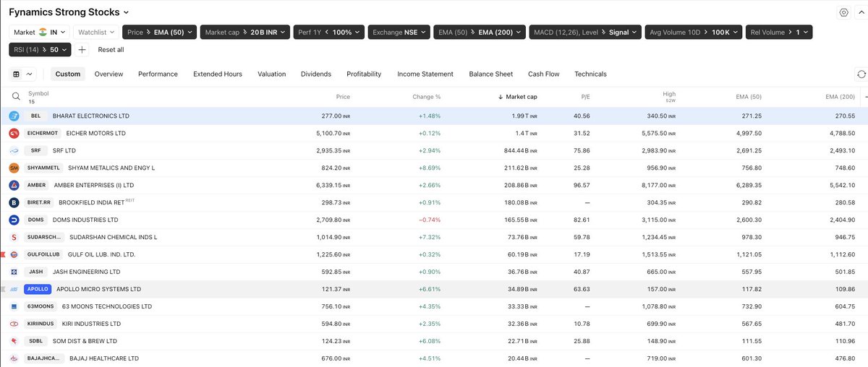Add a new filter with plus icon
Screen dimensions: 868x367
coord(82,50)
